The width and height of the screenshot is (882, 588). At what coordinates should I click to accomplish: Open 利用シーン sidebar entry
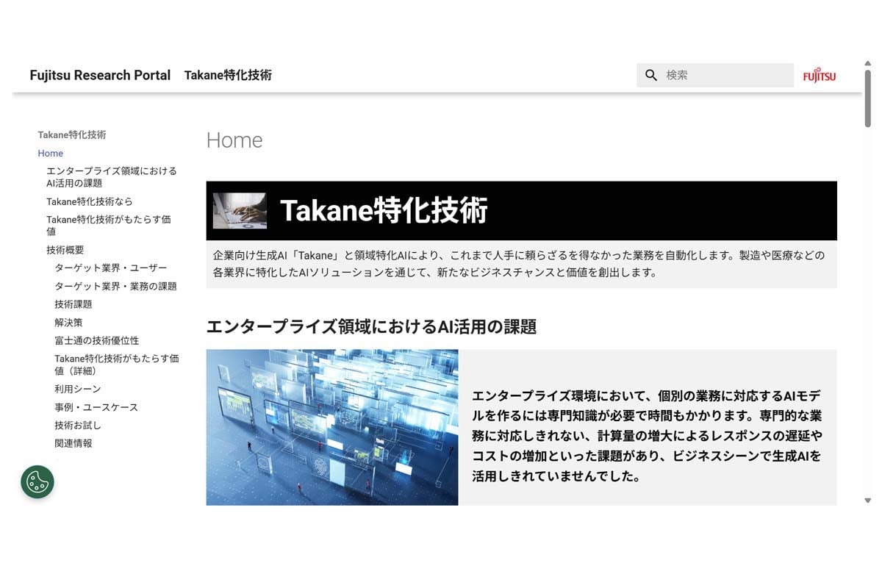(x=78, y=389)
